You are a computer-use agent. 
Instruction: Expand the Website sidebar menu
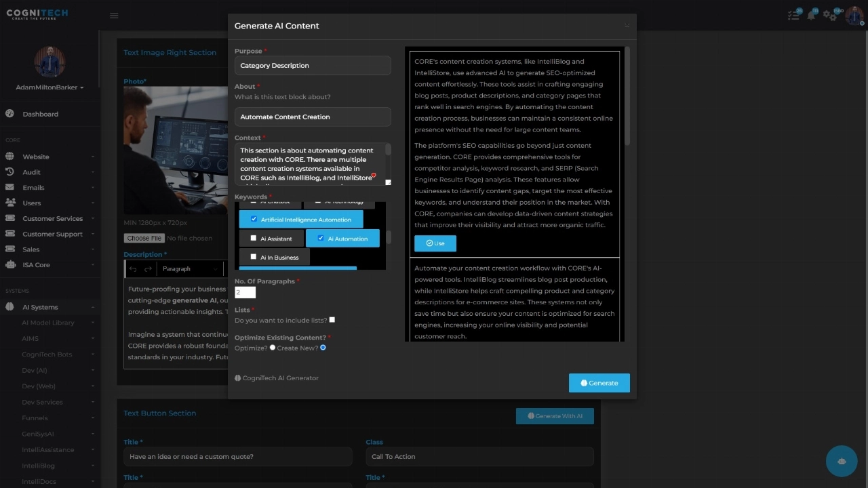click(x=35, y=157)
